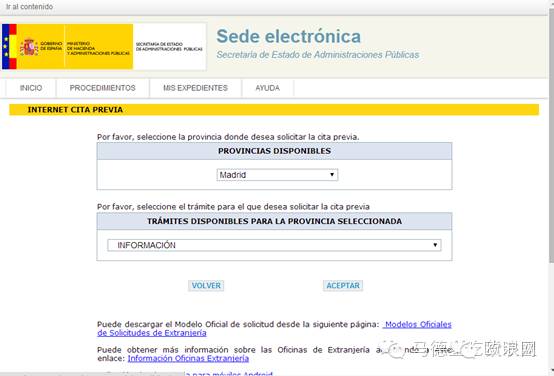Go to MIS EXPEDIENTES
554x376 pixels.
pyautogui.click(x=195, y=88)
